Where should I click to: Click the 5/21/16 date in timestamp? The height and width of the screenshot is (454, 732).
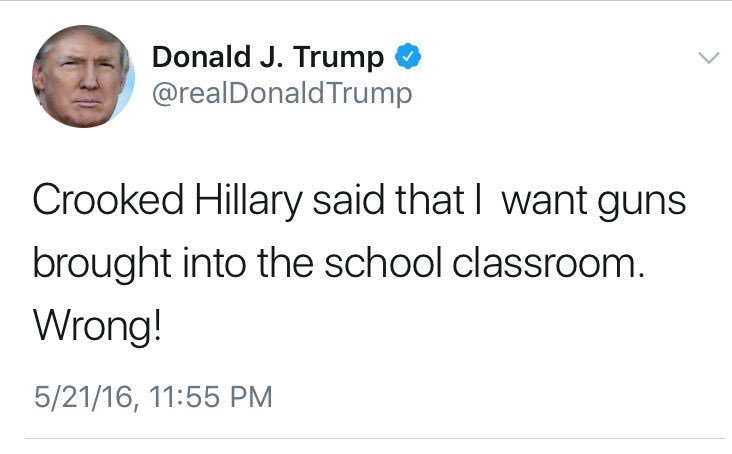pyautogui.click(x=83, y=397)
